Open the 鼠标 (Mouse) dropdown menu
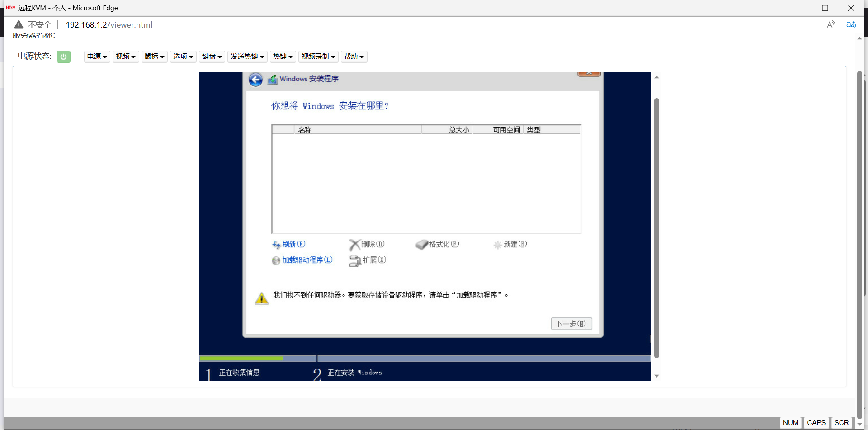 [155, 57]
